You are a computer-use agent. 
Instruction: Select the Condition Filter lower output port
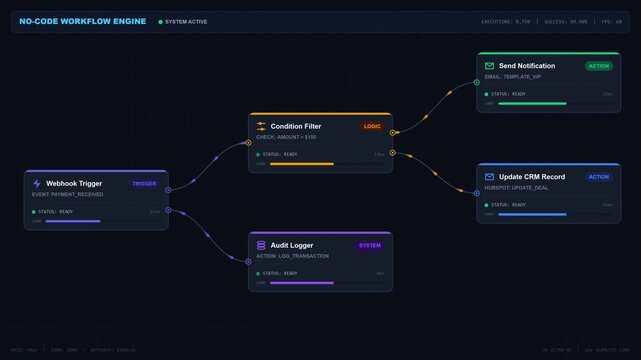click(x=392, y=153)
